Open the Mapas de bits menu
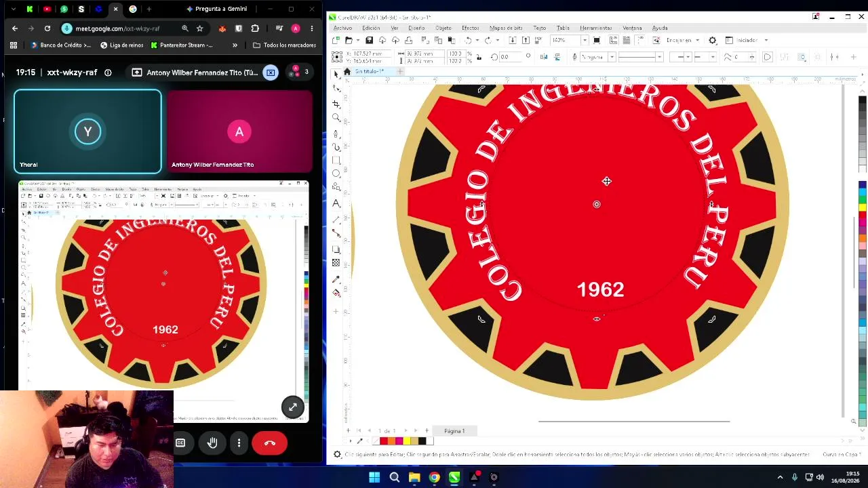 click(506, 28)
